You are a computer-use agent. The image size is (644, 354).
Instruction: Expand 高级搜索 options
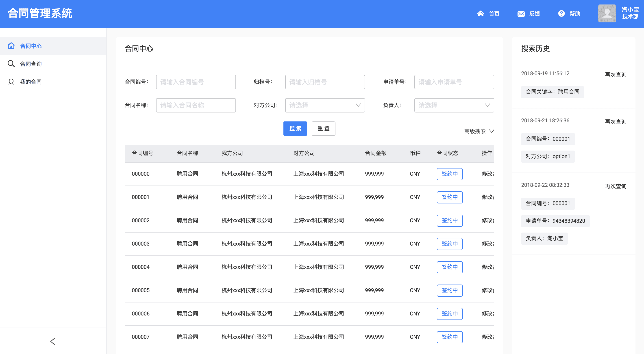[x=479, y=131]
